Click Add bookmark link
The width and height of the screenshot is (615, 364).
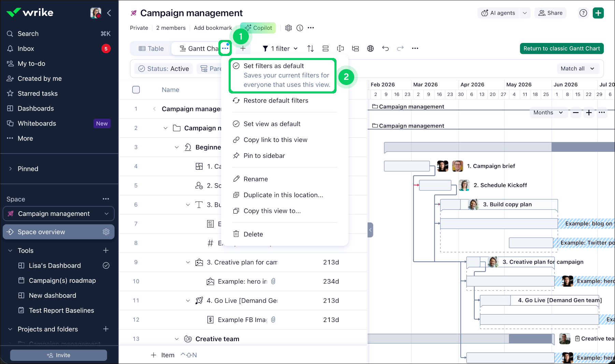213,28
